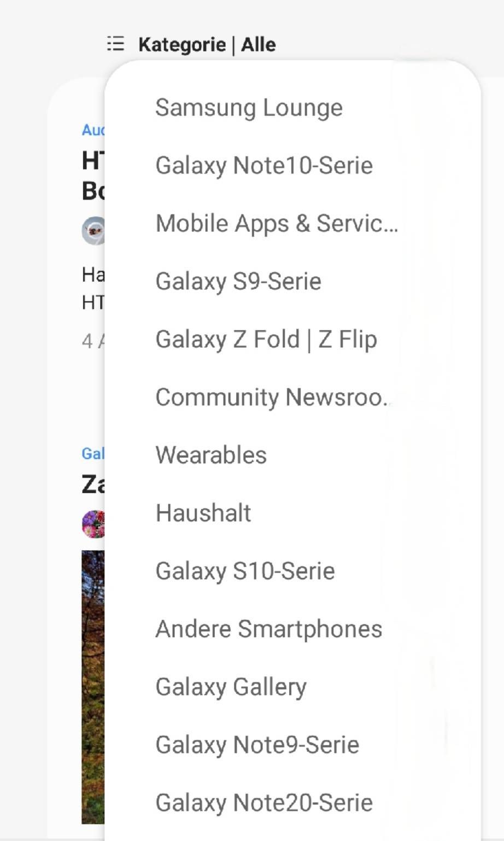Pick Galaxy S10-Serie from the menu
The width and height of the screenshot is (504, 841).
click(245, 571)
